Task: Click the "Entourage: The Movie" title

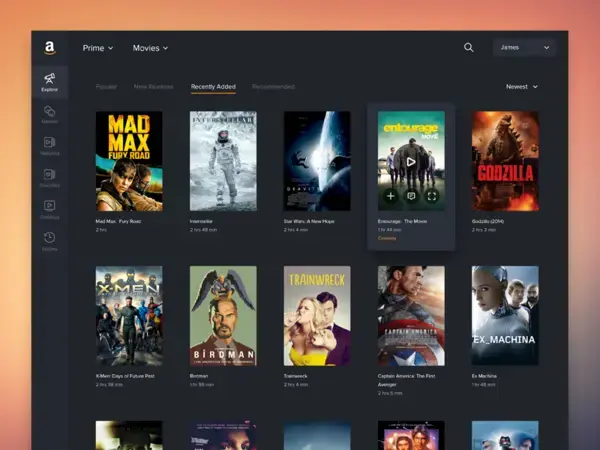Action: click(x=402, y=221)
